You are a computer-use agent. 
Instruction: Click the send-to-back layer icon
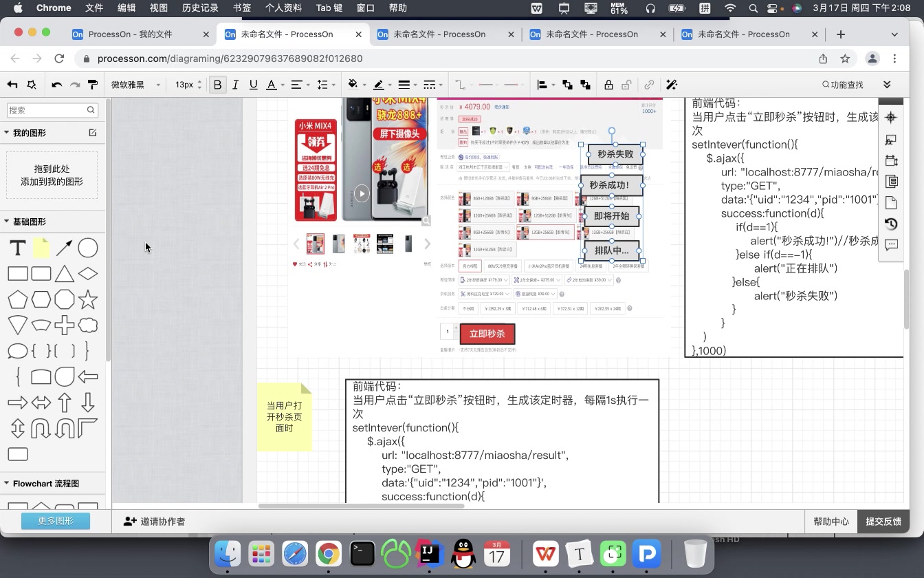click(x=585, y=85)
